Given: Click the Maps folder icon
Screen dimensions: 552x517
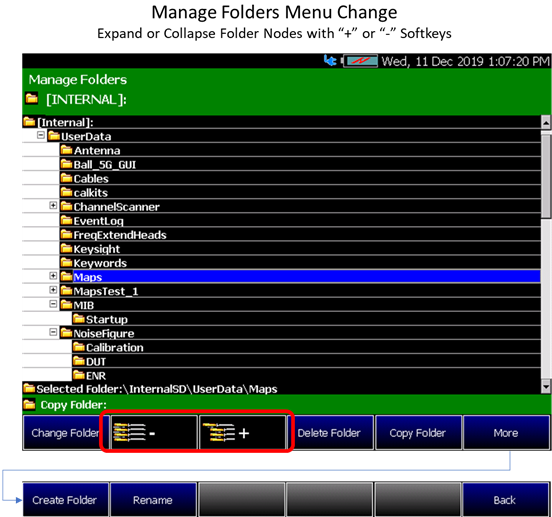Looking at the screenshot, I should (x=66, y=277).
